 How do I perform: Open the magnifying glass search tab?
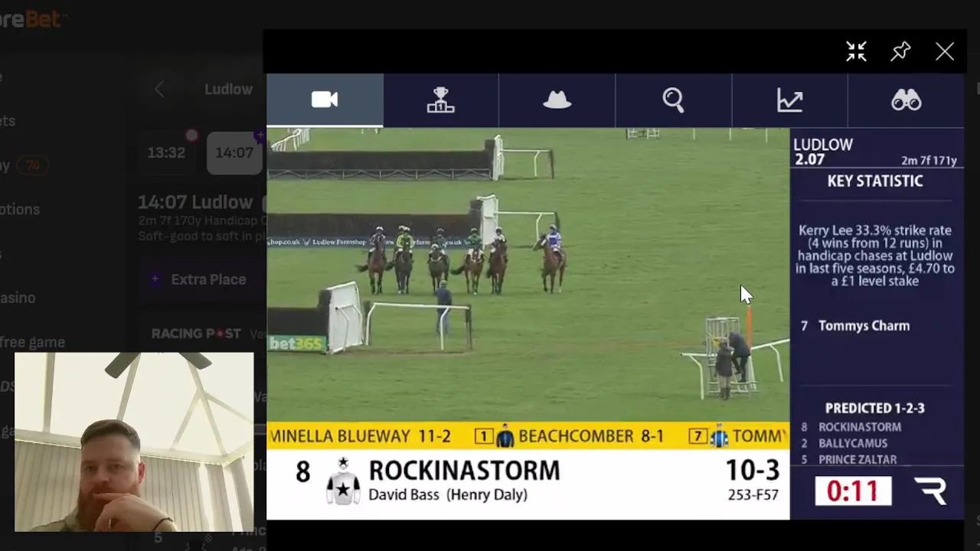click(673, 100)
